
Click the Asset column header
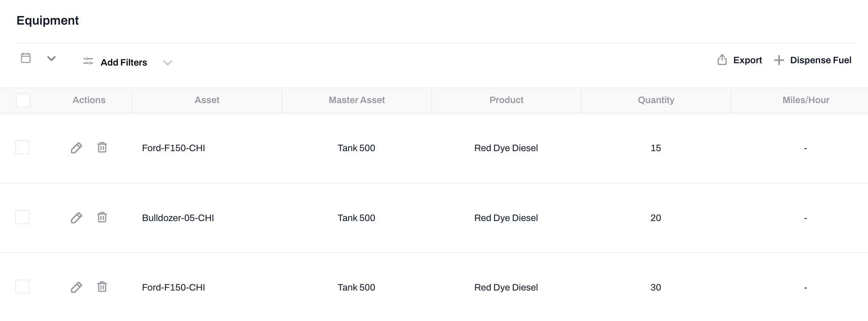[x=207, y=100]
